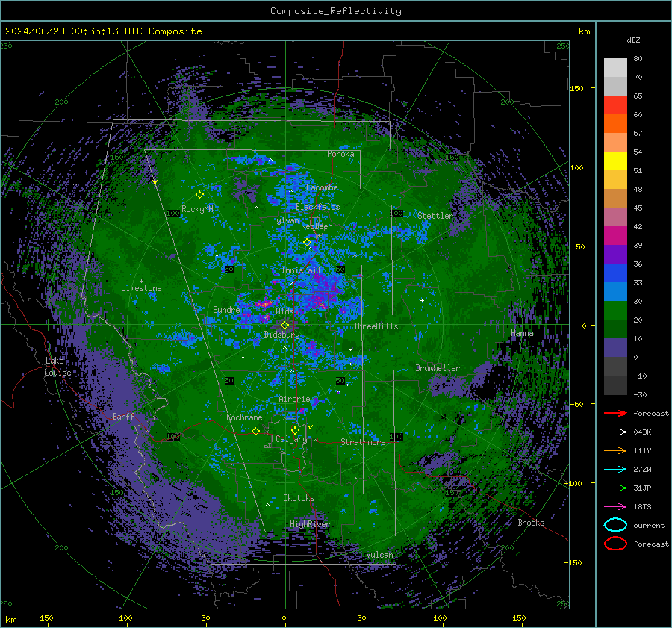Click the Drumheller label
This screenshot has width=672, height=628.
coord(438,368)
